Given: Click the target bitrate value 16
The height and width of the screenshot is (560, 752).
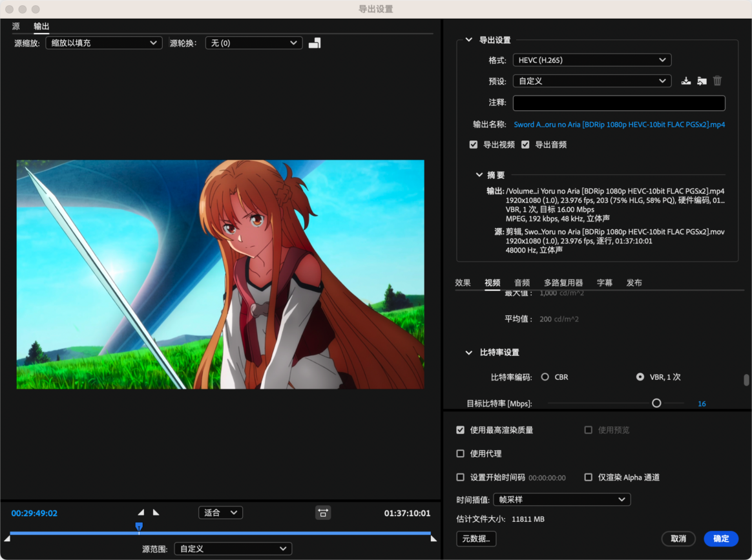Looking at the screenshot, I should pos(702,404).
